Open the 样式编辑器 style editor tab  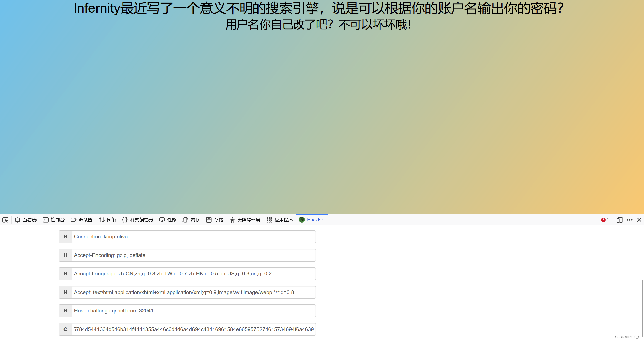click(x=138, y=220)
